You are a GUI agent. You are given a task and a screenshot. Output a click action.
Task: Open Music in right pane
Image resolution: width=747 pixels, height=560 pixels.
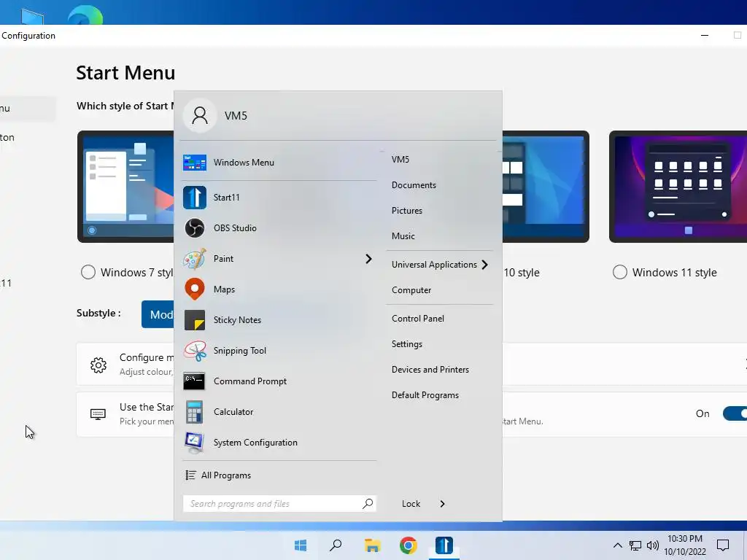(403, 236)
